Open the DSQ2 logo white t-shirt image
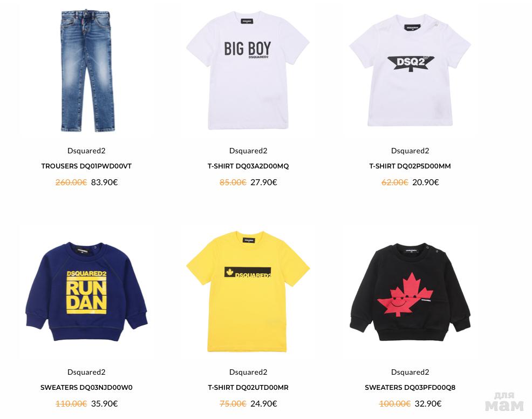The width and height of the screenshot is (532, 419). tap(410, 70)
